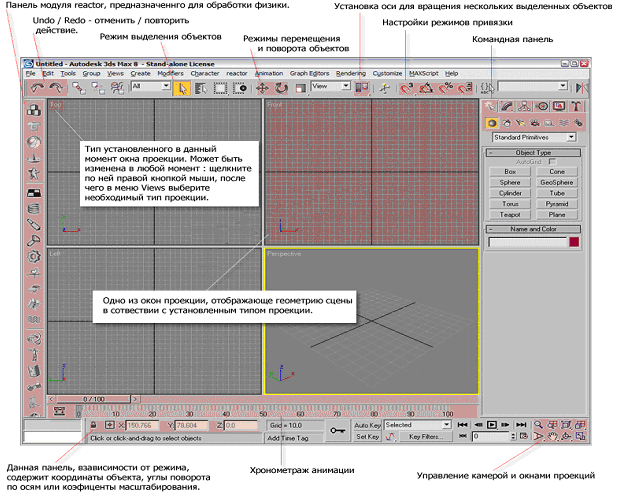Viewport: 622px width, 495px height.
Task: Collapse the Name and Color rollout
Action: [533, 229]
